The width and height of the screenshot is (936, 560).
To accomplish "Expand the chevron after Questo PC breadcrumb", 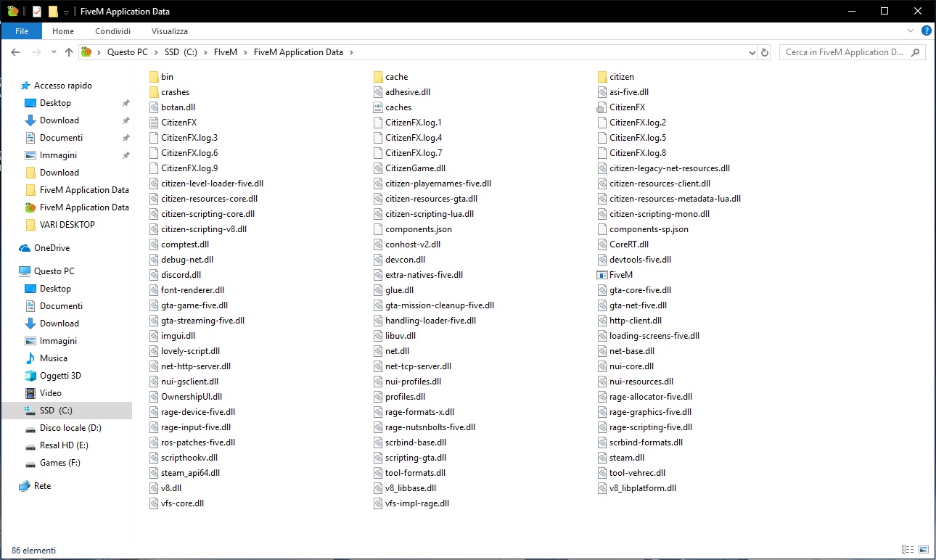I will pos(155,52).
